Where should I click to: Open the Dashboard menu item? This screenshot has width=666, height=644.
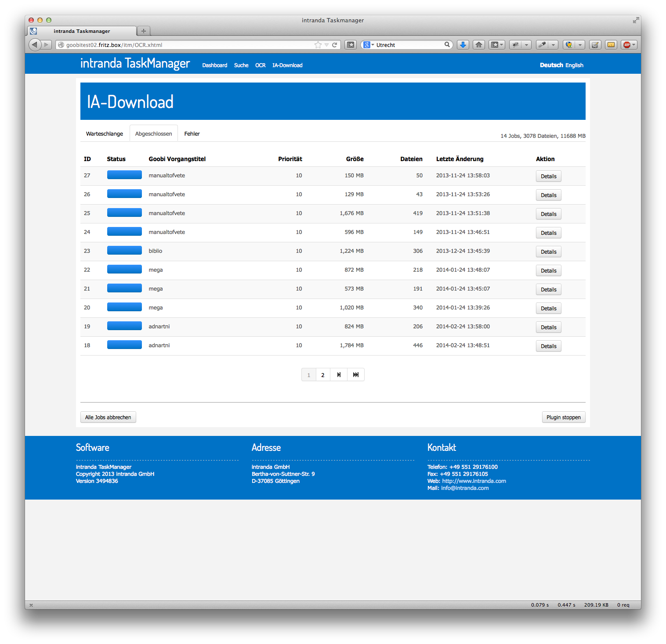[x=214, y=65]
